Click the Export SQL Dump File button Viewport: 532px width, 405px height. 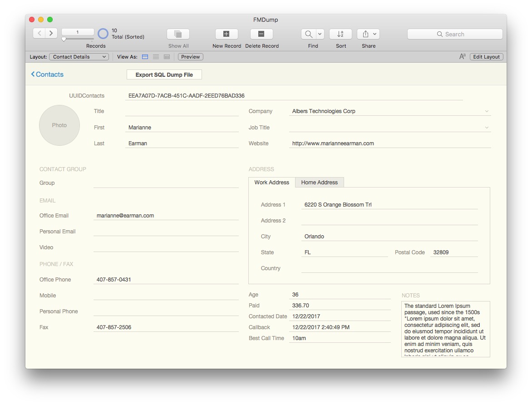pos(164,75)
